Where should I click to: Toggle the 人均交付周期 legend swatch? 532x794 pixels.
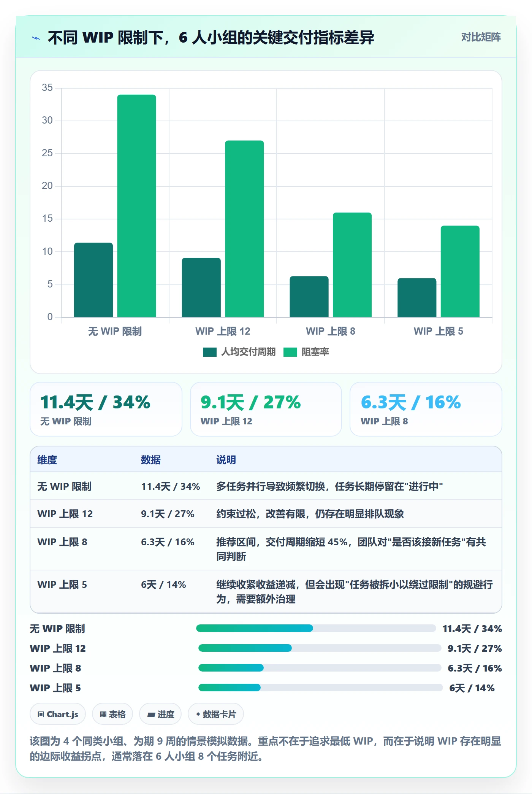coord(210,352)
